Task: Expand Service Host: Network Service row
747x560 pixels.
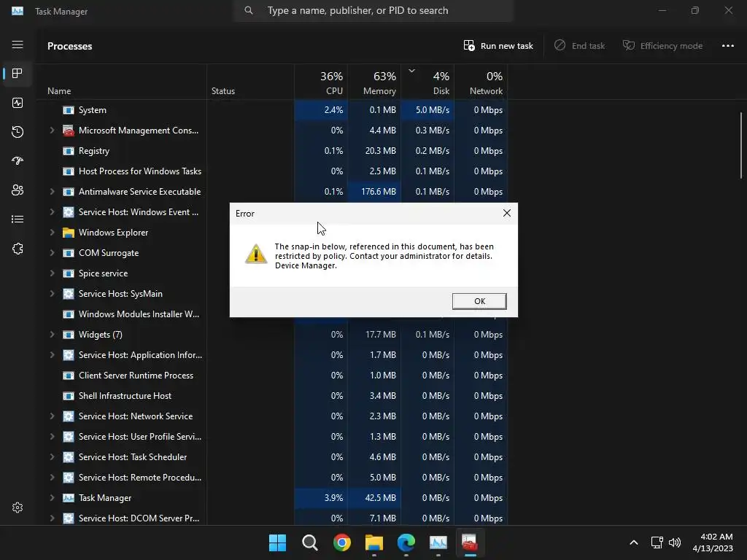Action: pyautogui.click(x=52, y=416)
